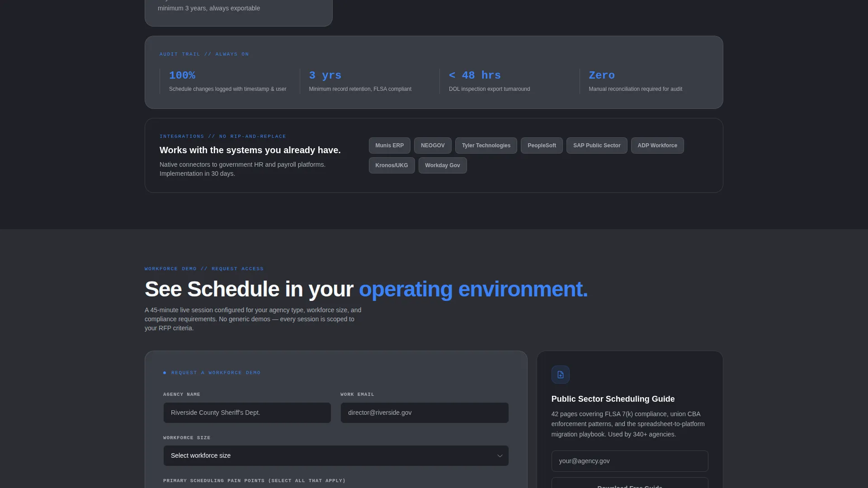Click the Public Sector Scheduling Guide title

coord(613,399)
